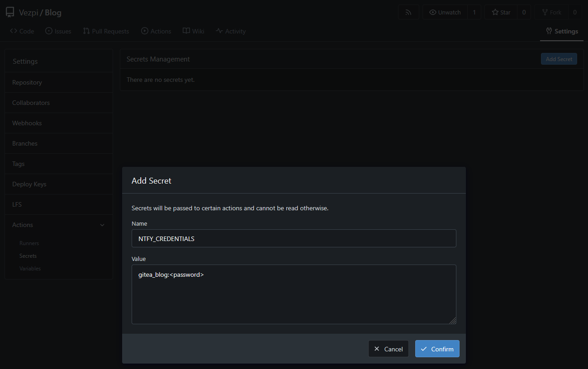588x369 pixels.
Task: Cancel the Add Secret dialog
Action: point(388,349)
